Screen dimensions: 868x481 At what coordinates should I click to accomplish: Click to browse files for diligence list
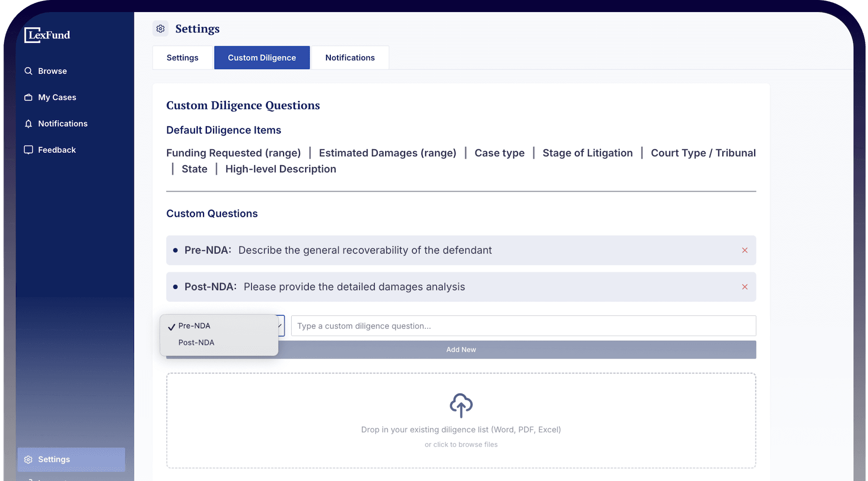click(x=461, y=444)
